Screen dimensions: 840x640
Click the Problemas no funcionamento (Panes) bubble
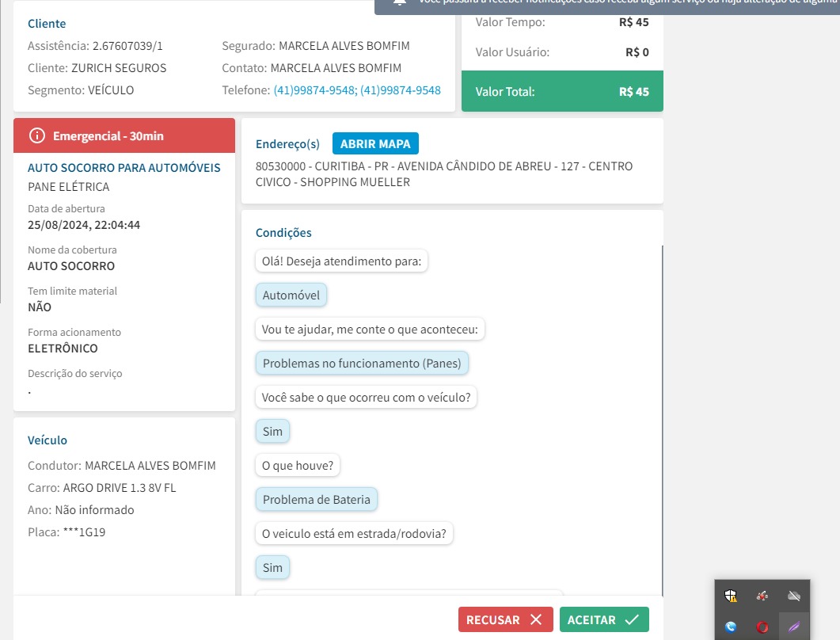[x=363, y=364]
